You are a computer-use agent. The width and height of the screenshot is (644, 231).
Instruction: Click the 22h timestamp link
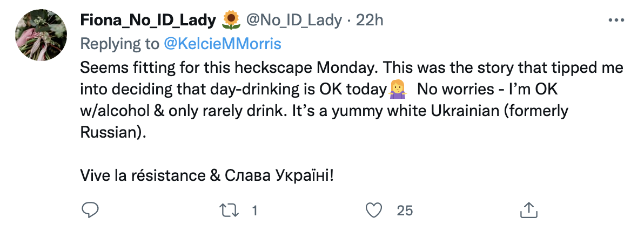(x=371, y=21)
